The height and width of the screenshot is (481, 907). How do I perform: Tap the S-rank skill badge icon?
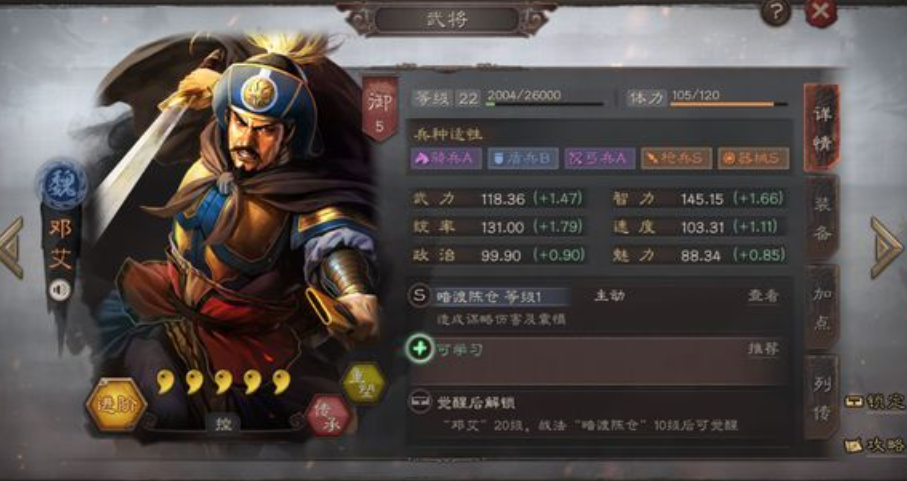point(419,295)
